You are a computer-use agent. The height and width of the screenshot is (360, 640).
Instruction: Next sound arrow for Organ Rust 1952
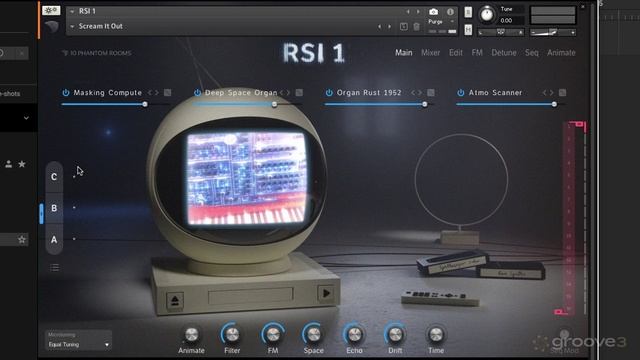[x=420, y=93]
